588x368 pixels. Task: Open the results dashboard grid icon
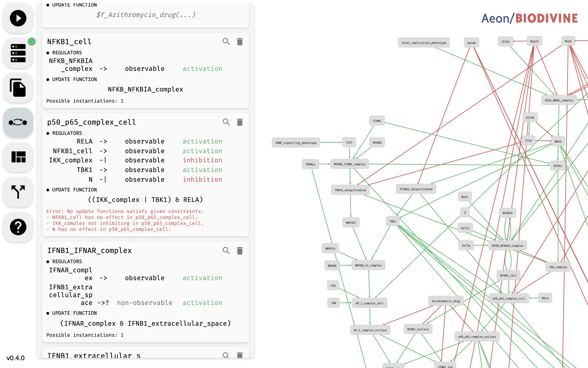point(18,157)
